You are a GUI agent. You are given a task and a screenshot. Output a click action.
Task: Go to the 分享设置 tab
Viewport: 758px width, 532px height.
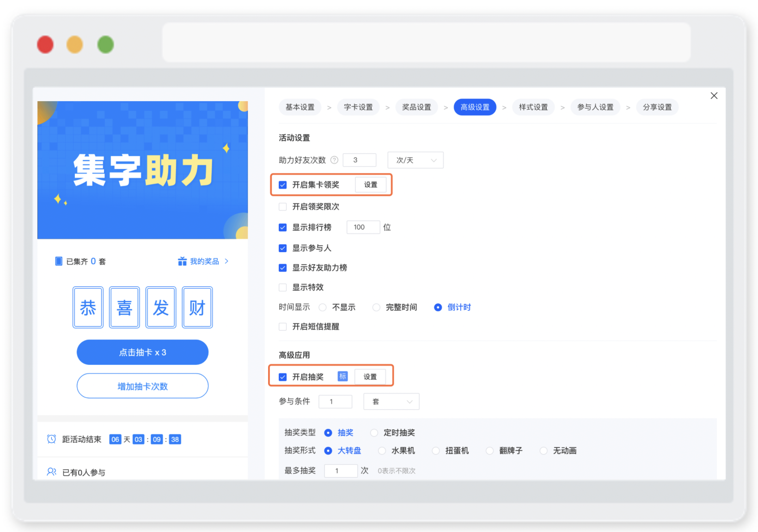pos(657,107)
